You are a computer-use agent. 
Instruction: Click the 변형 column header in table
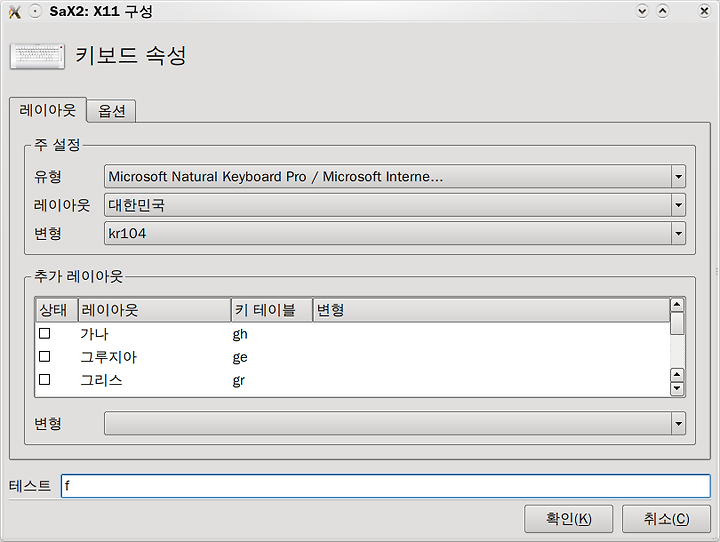[x=491, y=310]
